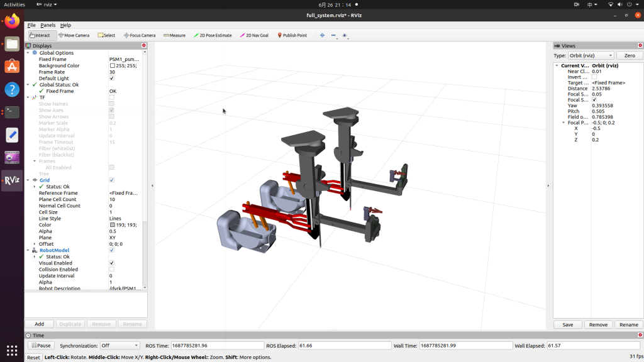Screen dimensions: 644x362
Task: Select the Move Camera tool
Action: point(74,35)
